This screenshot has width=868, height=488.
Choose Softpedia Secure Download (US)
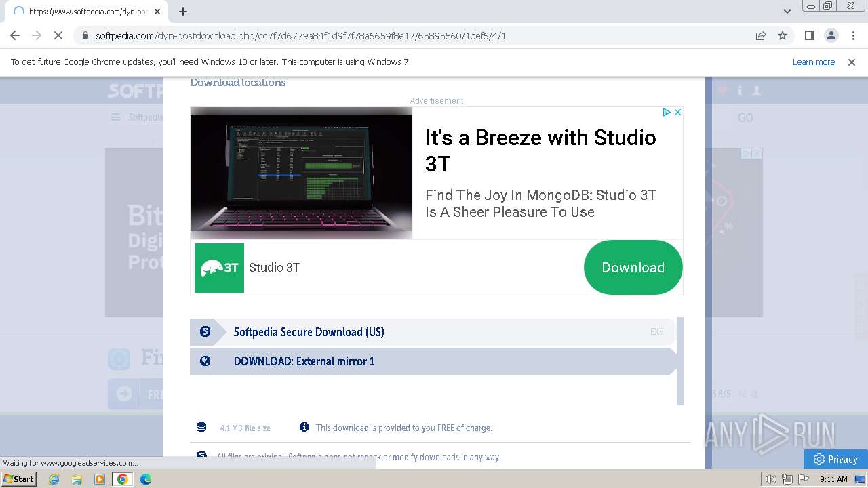[433, 332]
